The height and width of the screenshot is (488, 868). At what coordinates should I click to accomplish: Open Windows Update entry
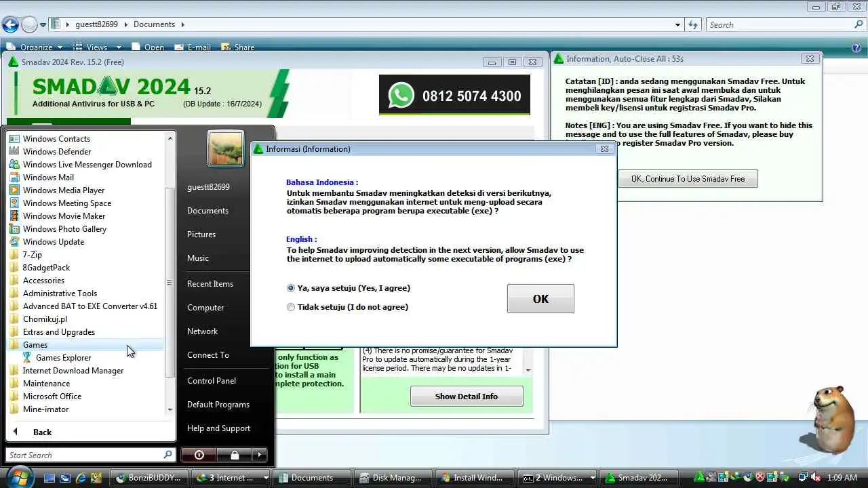tap(85, 242)
